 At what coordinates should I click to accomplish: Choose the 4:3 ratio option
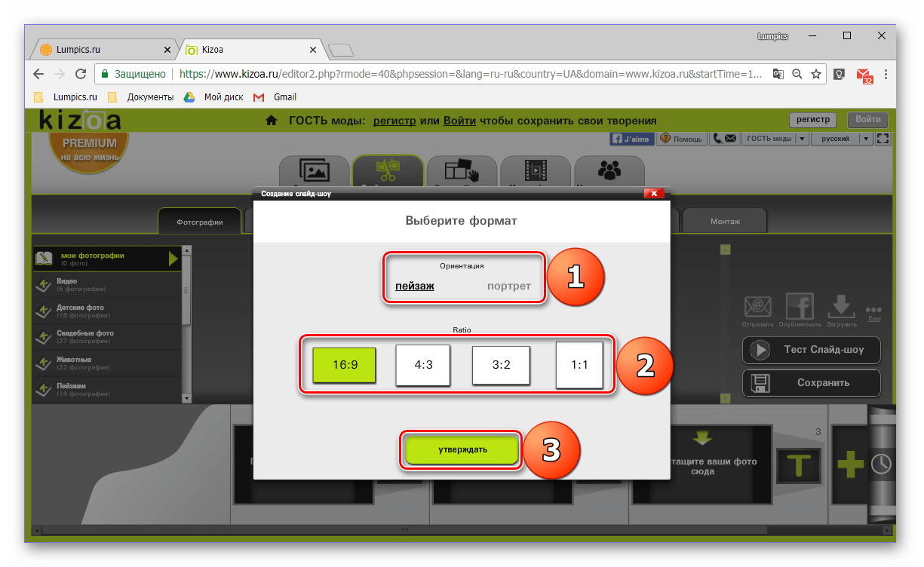coord(422,364)
